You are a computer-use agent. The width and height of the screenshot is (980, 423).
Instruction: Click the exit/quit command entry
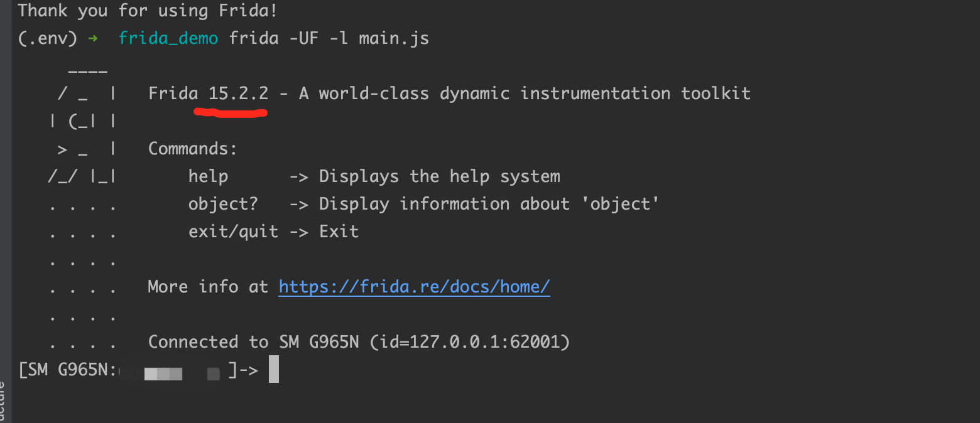pyautogui.click(x=233, y=232)
